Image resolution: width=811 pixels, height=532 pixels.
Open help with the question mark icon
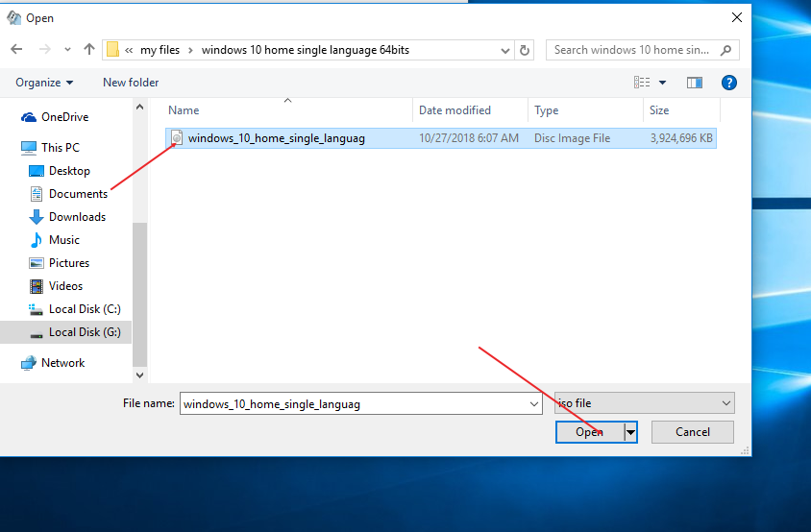729,83
